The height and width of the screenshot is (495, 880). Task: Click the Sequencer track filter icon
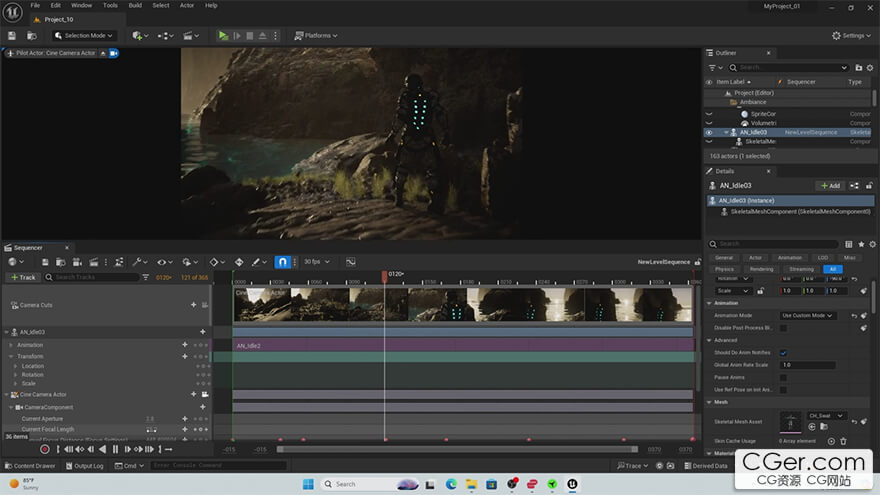[x=146, y=277]
